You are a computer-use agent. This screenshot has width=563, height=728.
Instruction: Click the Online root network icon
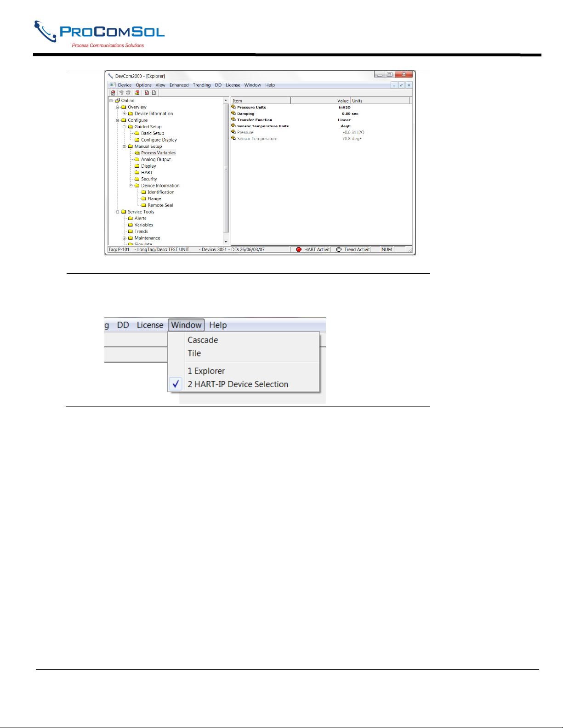coord(118,100)
